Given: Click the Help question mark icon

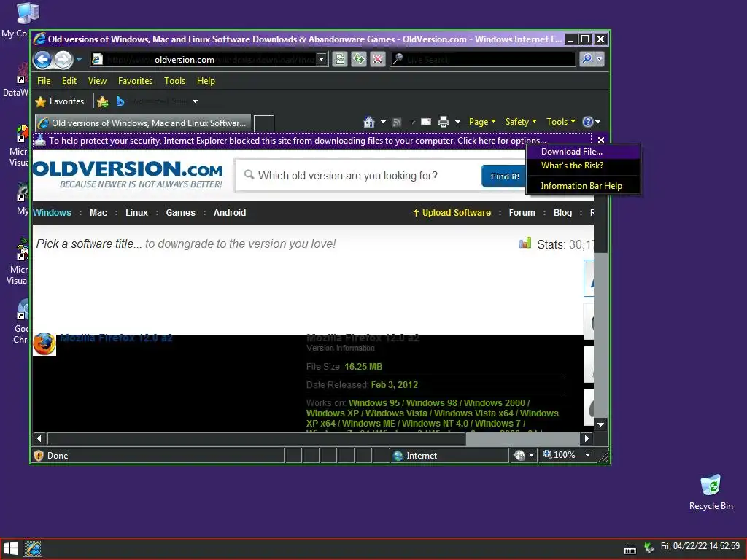Looking at the screenshot, I should (x=588, y=122).
